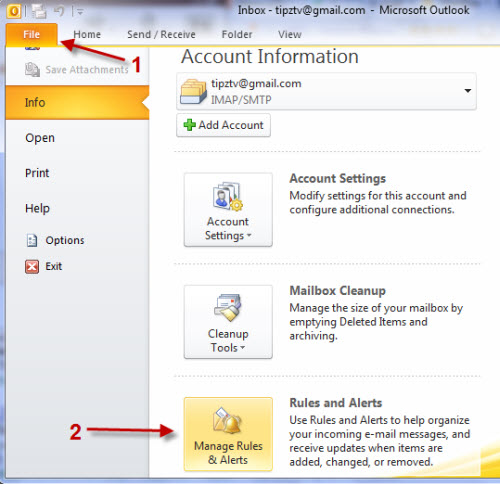The height and width of the screenshot is (484, 500).
Task: Open Outlook Options
Action: coord(65,240)
